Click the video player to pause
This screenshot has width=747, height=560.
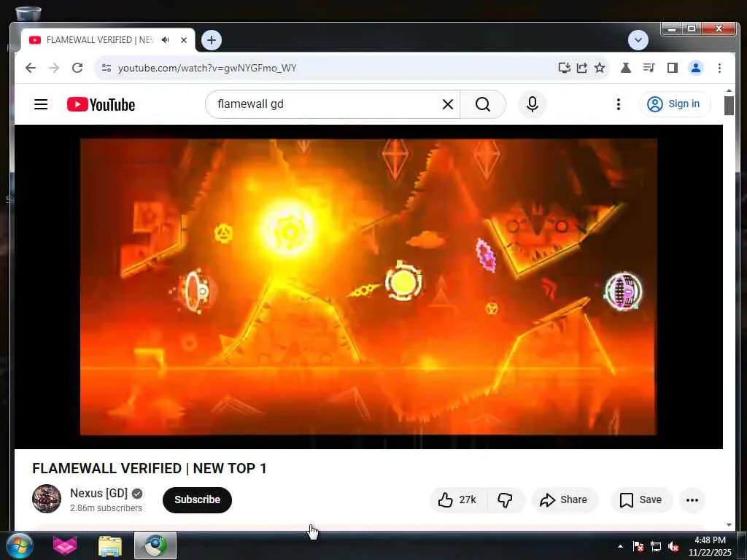pyautogui.click(x=368, y=287)
